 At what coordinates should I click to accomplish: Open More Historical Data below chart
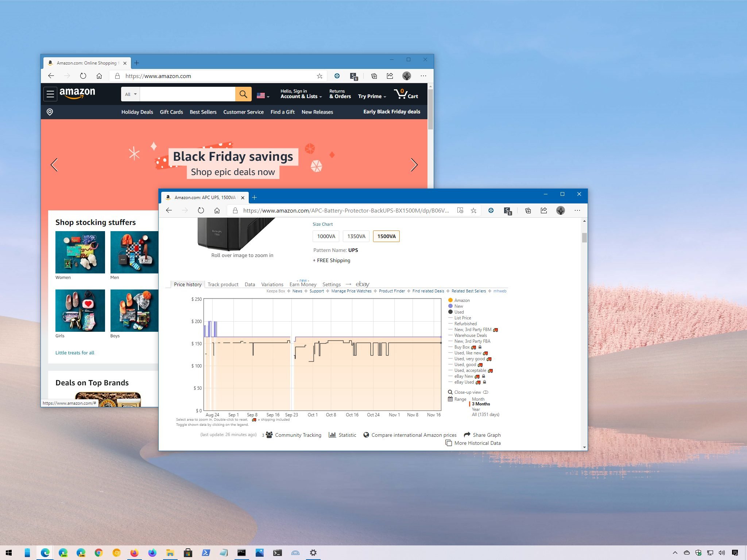(x=473, y=443)
